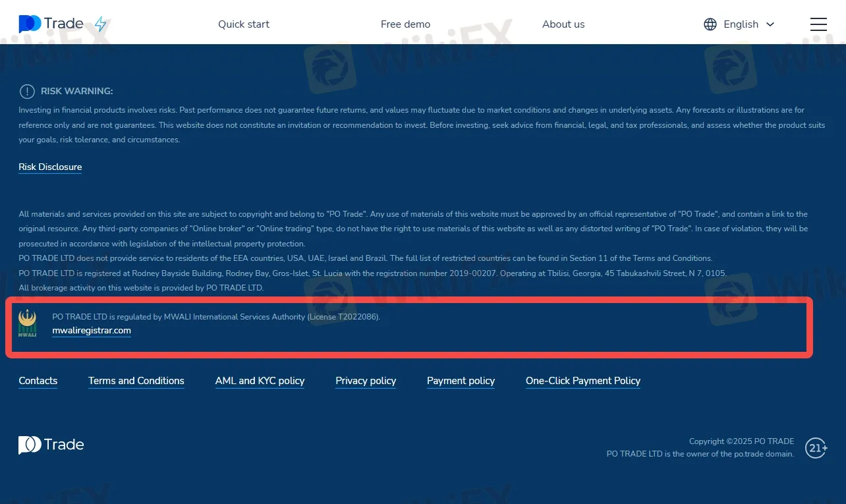The width and height of the screenshot is (846, 504).
Task: Open the Risk Disclosure link
Action: tap(50, 167)
